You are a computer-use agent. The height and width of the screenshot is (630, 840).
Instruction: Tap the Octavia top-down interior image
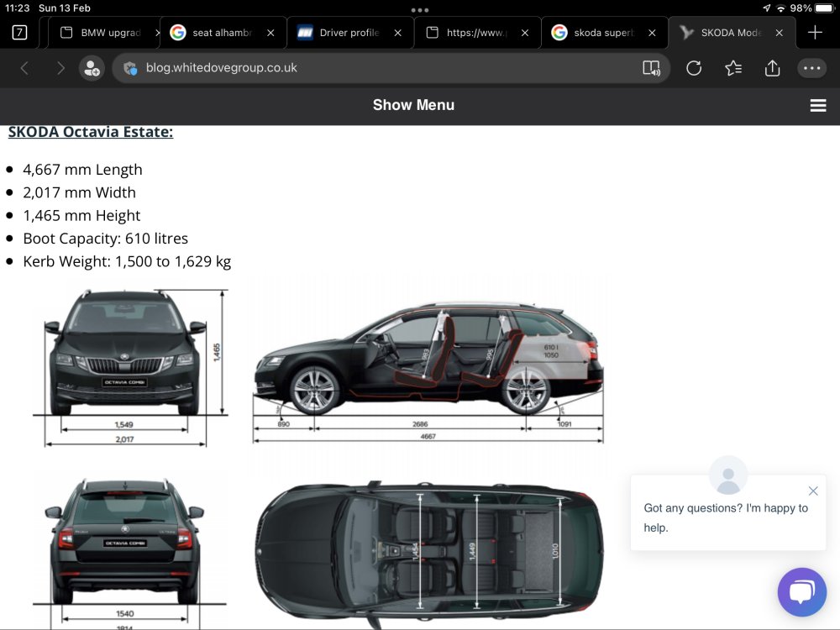coord(428,554)
